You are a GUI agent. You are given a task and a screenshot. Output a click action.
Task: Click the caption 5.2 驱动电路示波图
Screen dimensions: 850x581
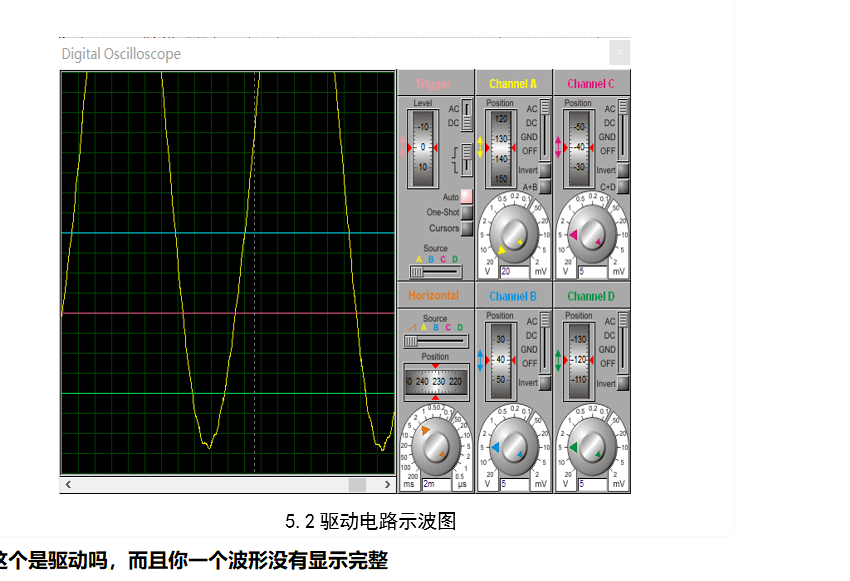pos(371,521)
